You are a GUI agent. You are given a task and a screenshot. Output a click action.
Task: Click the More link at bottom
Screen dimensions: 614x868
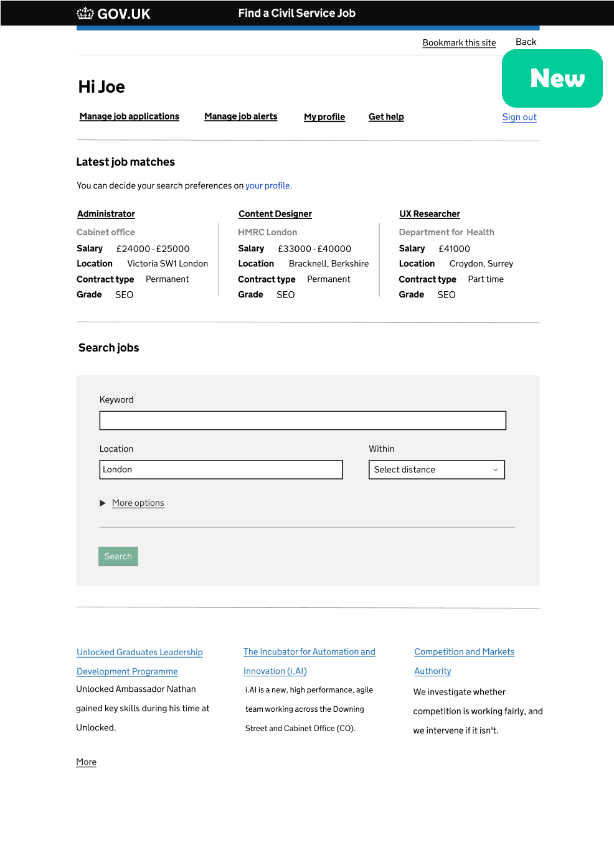pos(86,762)
